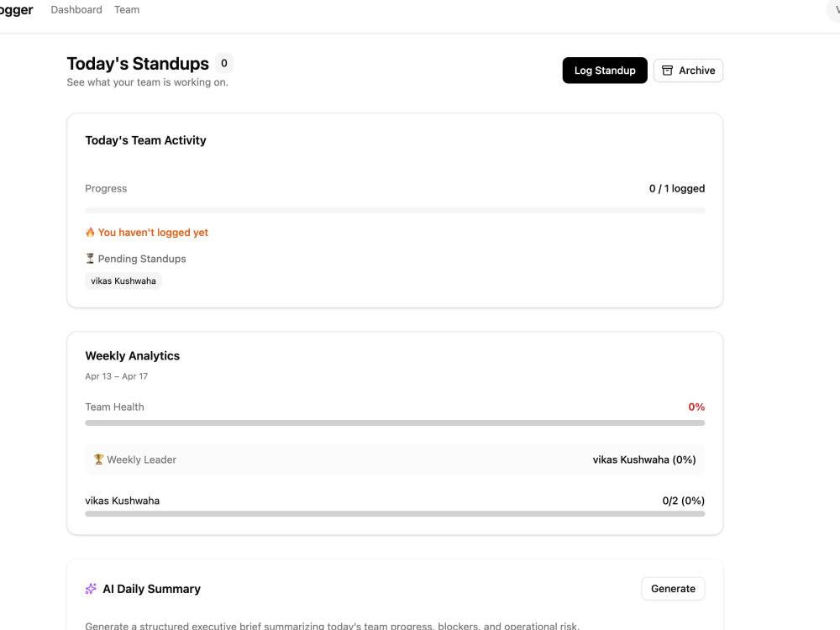Open the Archive button

pos(689,71)
